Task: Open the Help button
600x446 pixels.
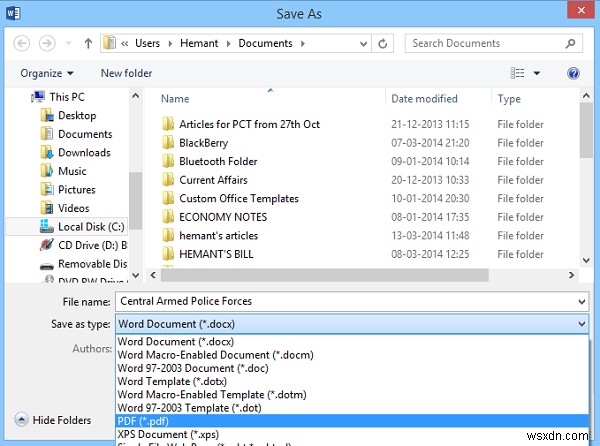Action: (573, 73)
